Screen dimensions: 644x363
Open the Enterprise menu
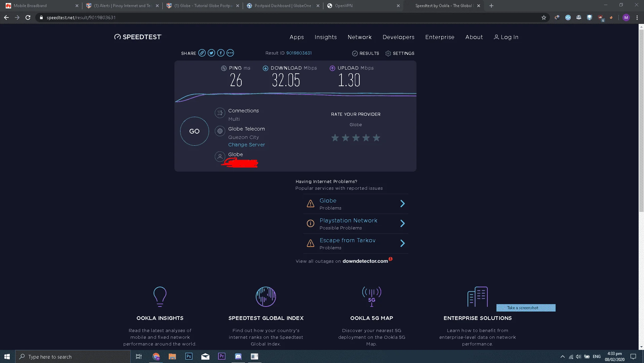(440, 37)
